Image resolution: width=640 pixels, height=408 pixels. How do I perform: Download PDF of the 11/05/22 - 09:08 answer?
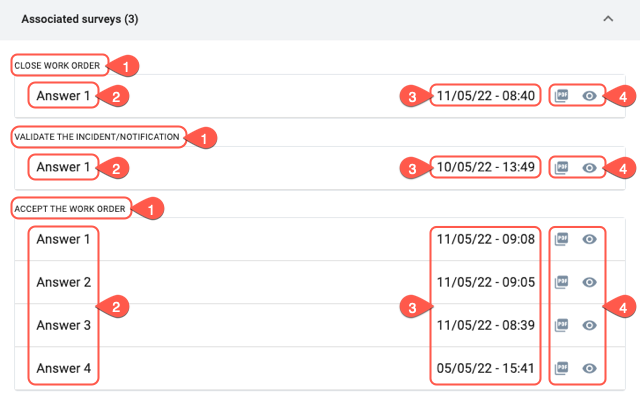[561, 239]
